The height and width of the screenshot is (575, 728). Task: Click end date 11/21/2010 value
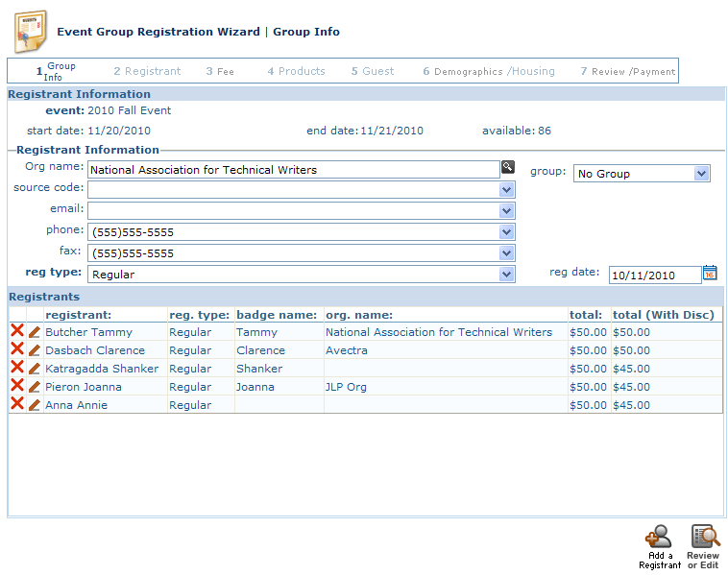pyautogui.click(x=392, y=131)
